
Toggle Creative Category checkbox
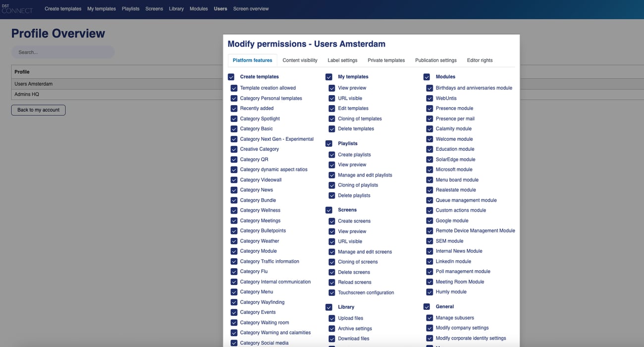point(234,149)
